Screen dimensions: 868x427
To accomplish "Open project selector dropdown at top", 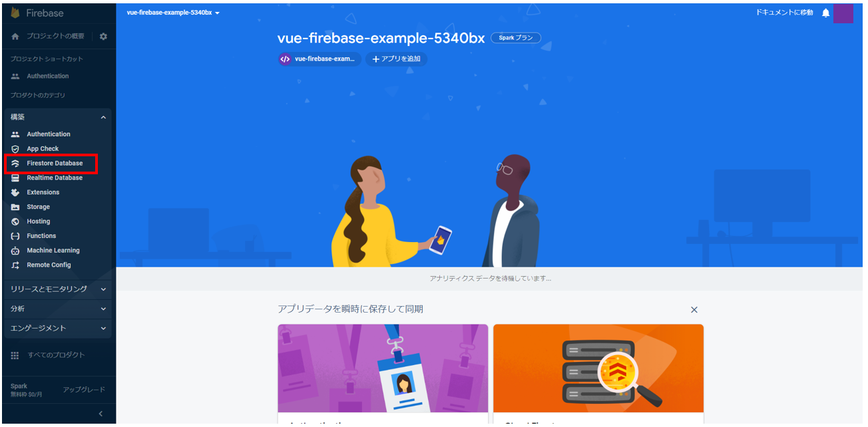I will [174, 13].
